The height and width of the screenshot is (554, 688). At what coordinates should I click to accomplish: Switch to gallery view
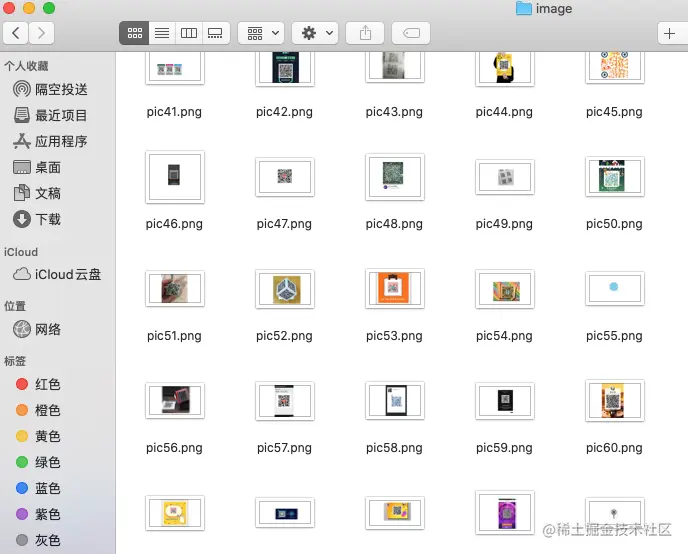pyautogui.click(x=215, y=33)
